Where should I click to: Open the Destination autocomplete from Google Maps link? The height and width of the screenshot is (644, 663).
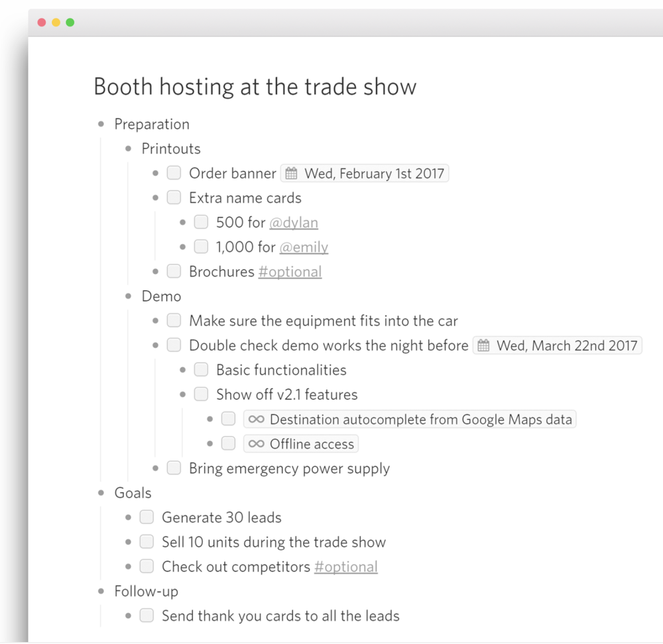[410, 419]
